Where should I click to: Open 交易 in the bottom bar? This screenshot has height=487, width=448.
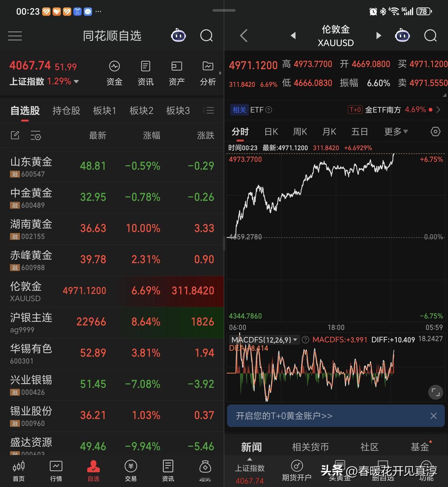(131, 471)
